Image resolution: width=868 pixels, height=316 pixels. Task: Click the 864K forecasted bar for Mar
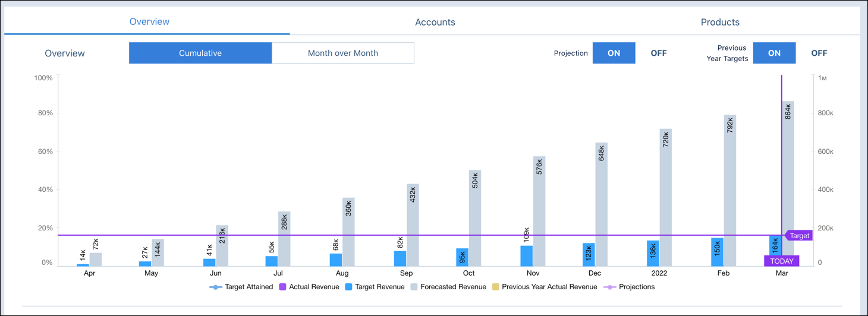click(788, 184)
